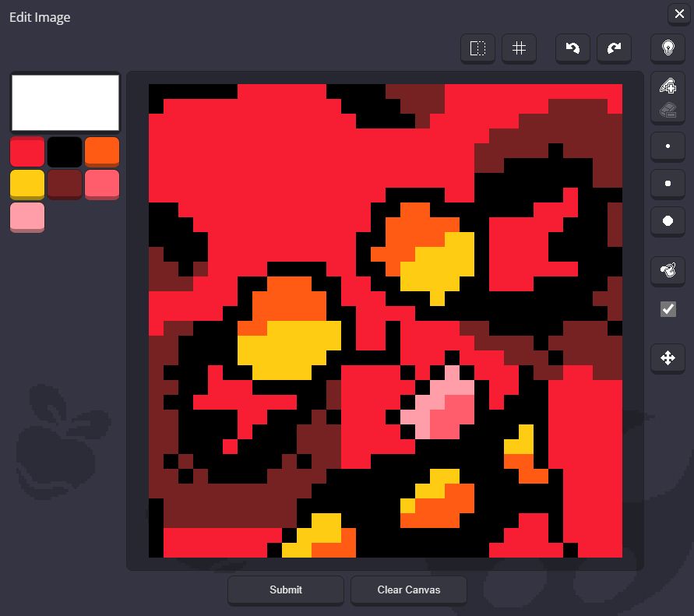Select the eraser tool
The height and width of the screenshot is (616, 694).
668,110
